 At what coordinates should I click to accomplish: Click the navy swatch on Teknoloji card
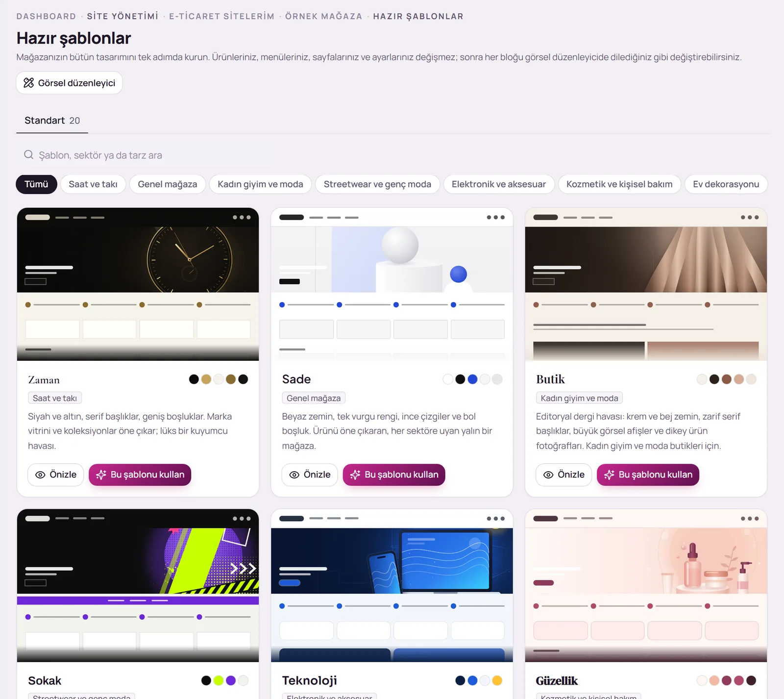[460, 680]
